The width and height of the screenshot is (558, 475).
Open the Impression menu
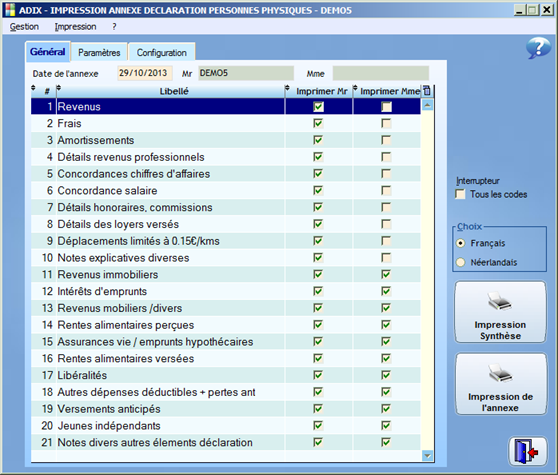pyautogui.click(x=75, y=27)
